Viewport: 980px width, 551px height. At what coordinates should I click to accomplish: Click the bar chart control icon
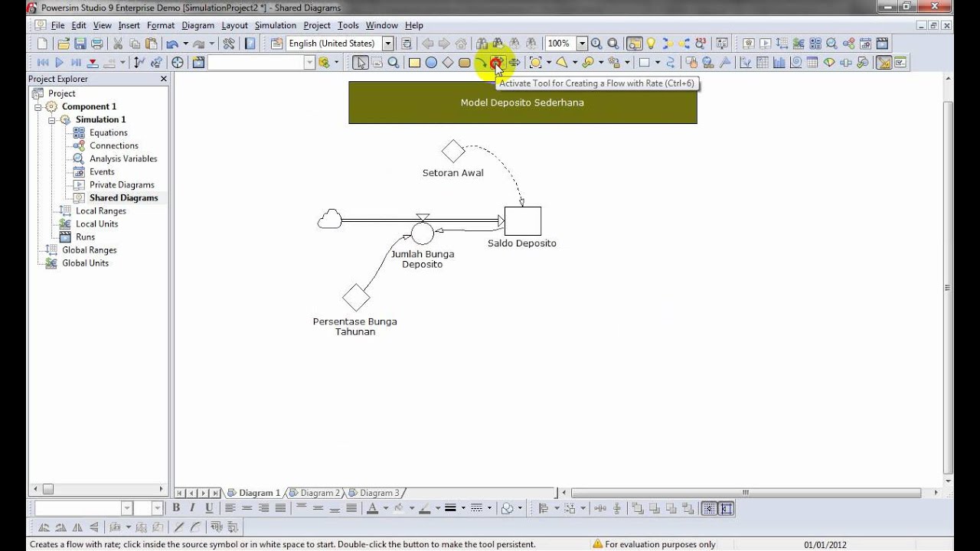click(779, 63)
